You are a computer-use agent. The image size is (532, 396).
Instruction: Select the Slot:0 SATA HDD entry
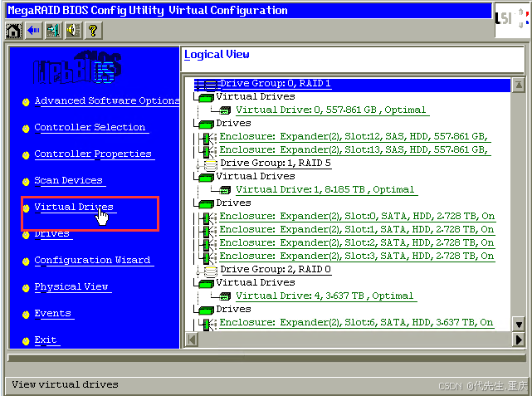(x=357, y=216)
